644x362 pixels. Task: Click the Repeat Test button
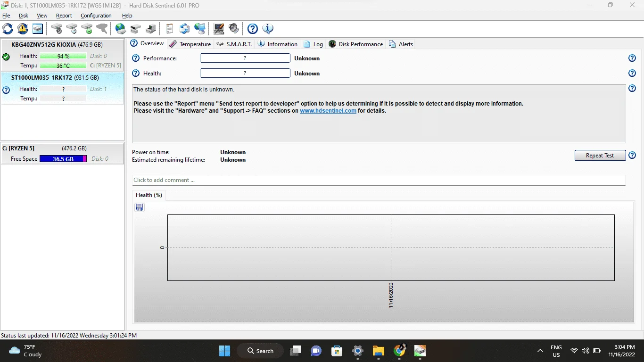click(x=600, y=156)
